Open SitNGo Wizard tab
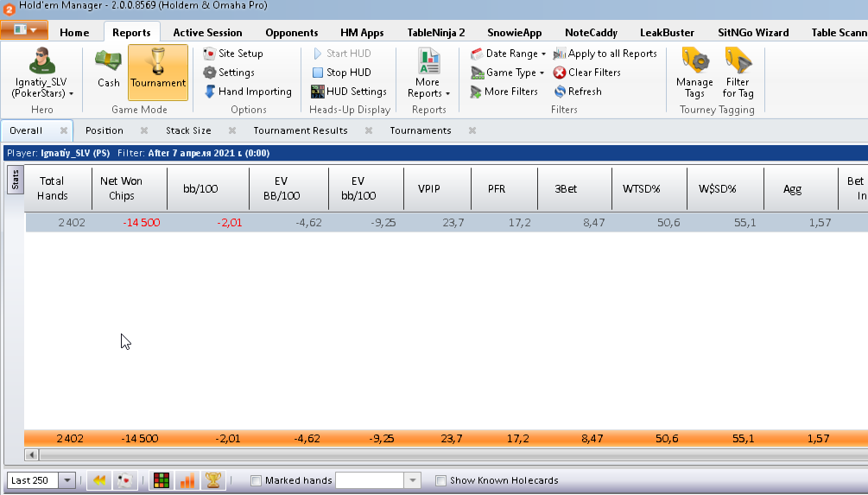This screenshot has width=868, height=495. pos(753,33)
